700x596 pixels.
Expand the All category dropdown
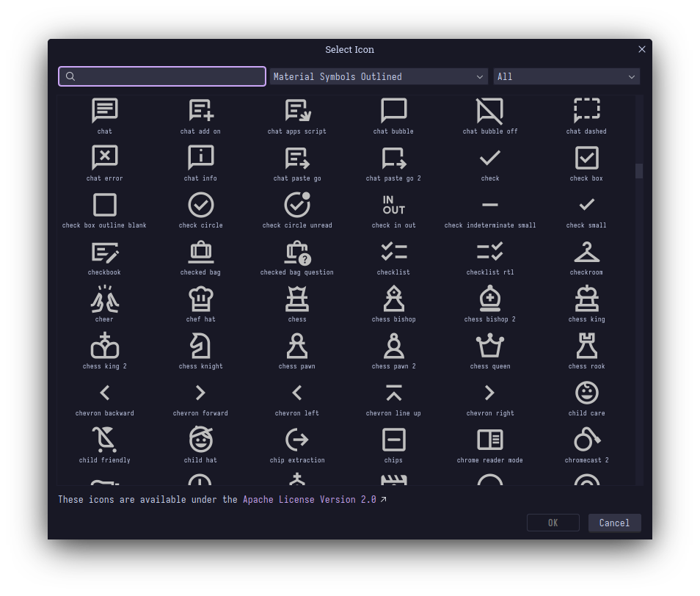566,77
